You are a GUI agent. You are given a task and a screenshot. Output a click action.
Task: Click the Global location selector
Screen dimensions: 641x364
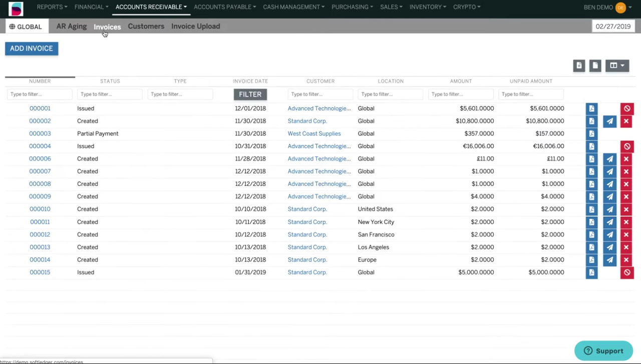pos(27,27)
